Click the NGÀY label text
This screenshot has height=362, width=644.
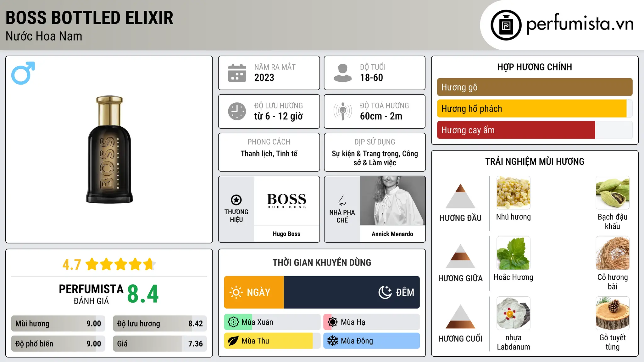tap(258, 293)
